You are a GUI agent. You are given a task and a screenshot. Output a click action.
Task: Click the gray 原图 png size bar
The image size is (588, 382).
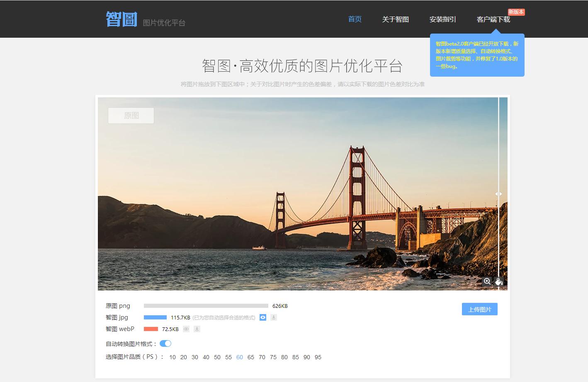click(x=206, y=306)
